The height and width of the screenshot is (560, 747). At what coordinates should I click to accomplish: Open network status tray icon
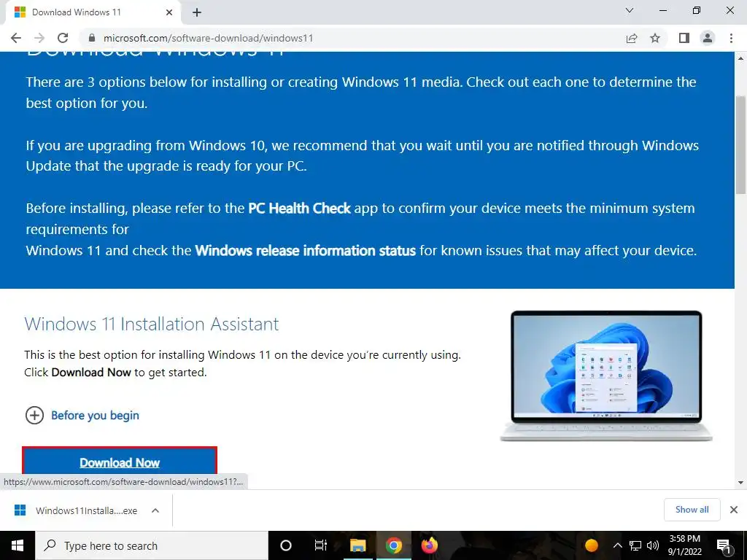(x=635, y=545)
